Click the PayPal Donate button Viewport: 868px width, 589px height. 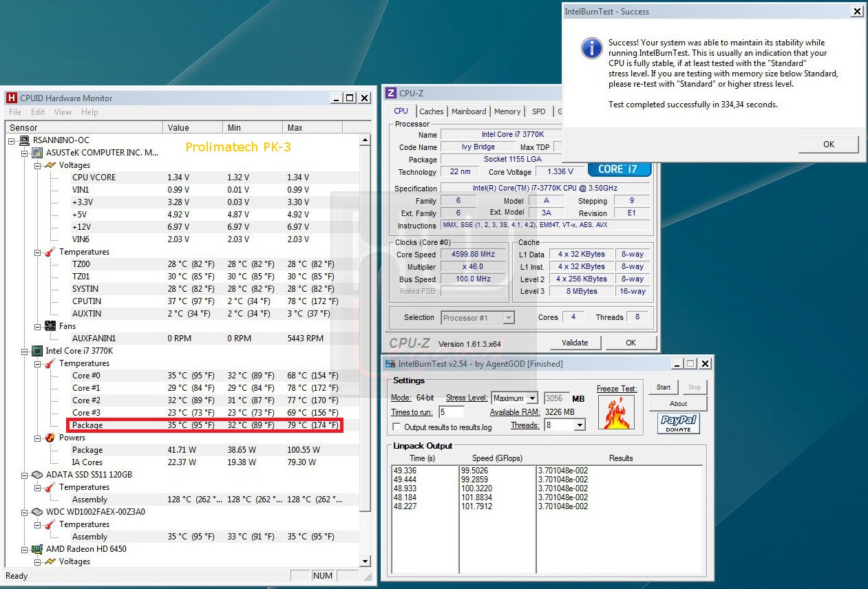coord(679,424)
